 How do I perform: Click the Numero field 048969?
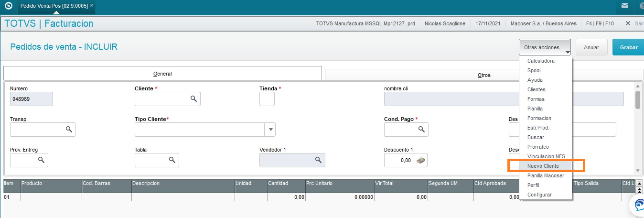tap(31, 98)
